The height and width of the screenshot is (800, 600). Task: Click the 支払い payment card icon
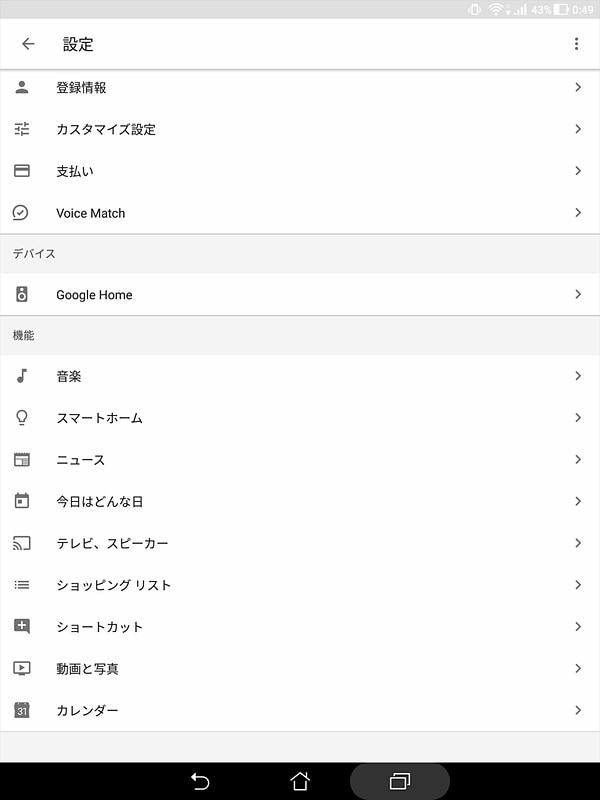[x=21, y=171]
